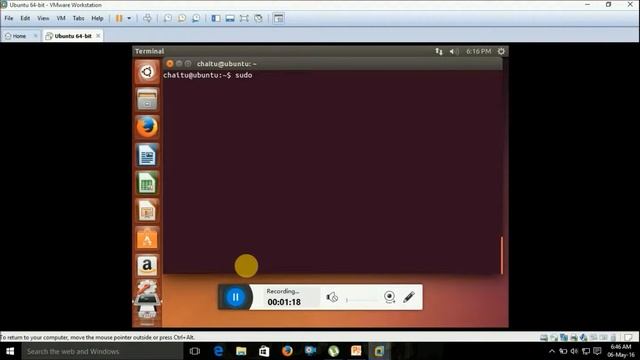Image resolution: width=640 pixels, height=360 pixels.
Task: Click the terminal scrollbar
Action: pos(502,255)
